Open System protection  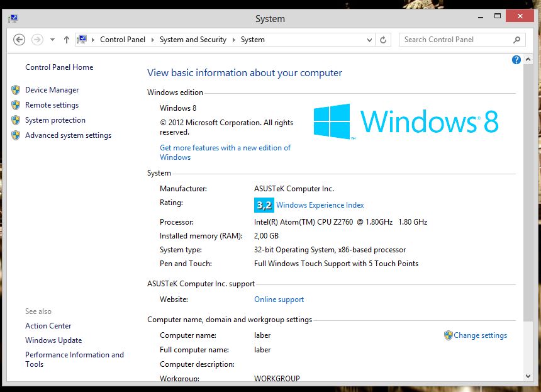tap(55, 120)
